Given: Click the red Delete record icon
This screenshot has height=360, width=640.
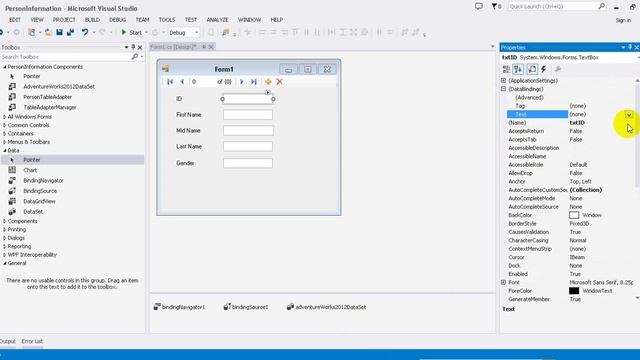Looking at the screenshot, I should 280,82.
